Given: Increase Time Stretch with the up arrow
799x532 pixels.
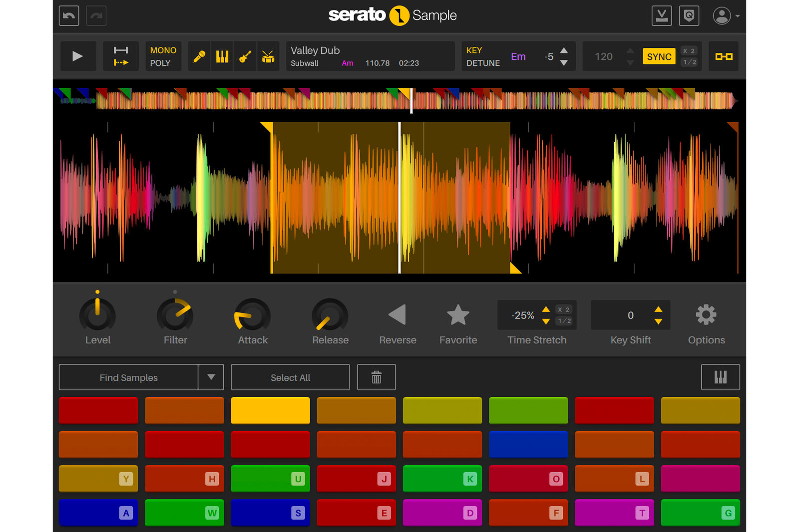Looking at the screenshot, I should (x=546, y=309).
